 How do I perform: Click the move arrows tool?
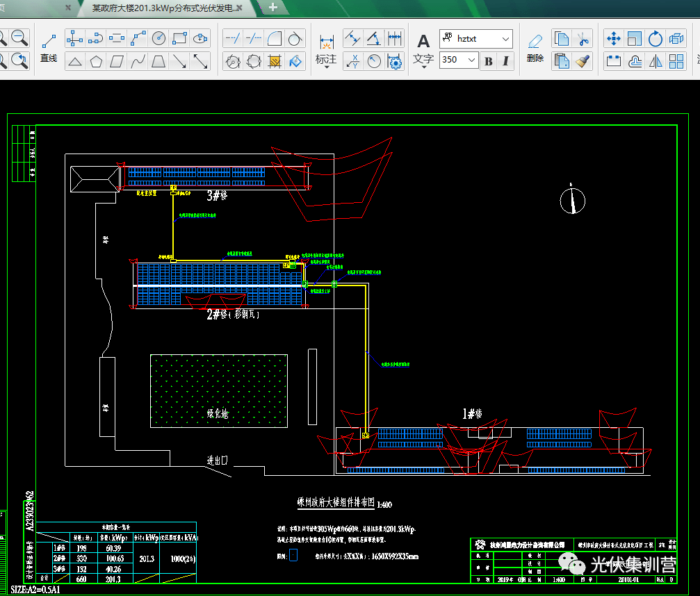[613, 38]
